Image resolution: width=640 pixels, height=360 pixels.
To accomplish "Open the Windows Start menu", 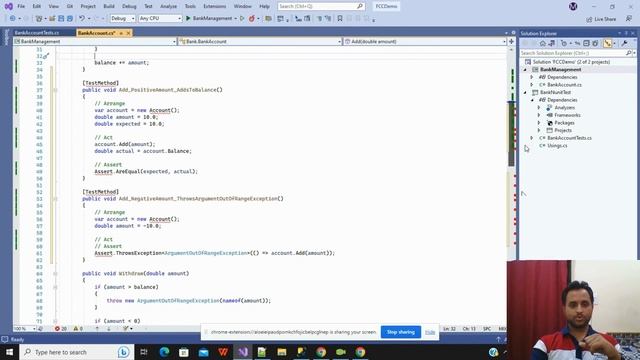I will click(9, 352).
